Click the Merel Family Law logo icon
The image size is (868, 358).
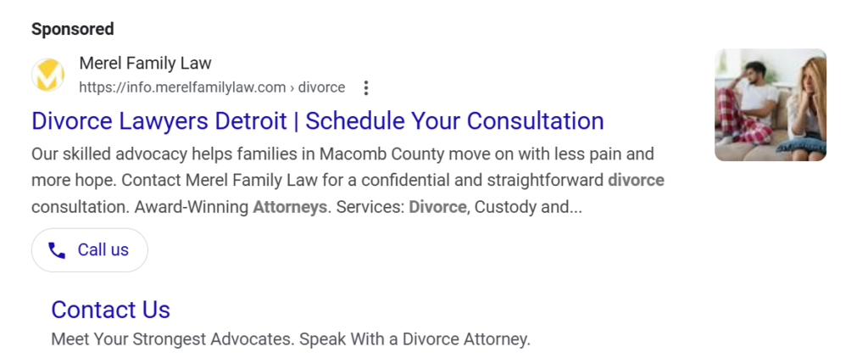click(x=48, y=76)
